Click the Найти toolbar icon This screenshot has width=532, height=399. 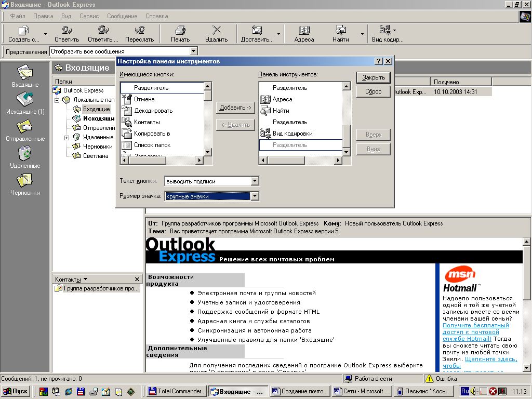pyautogui.click(x=341, y=30)
